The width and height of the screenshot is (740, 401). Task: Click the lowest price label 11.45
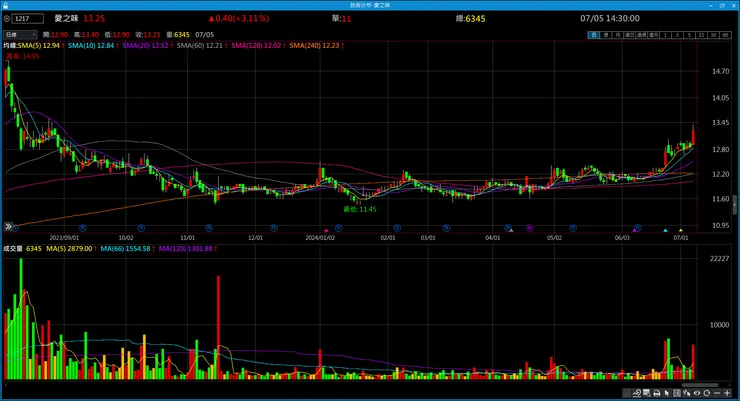[360, 209]
